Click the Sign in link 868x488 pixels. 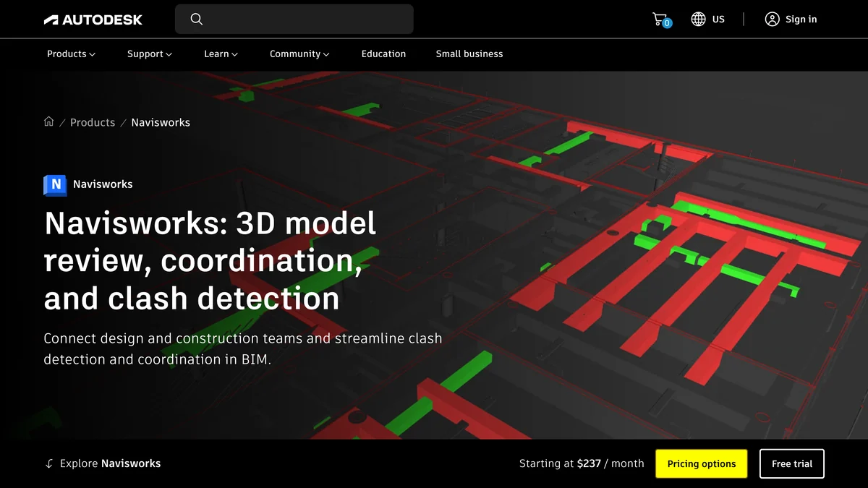click(801, 20)
